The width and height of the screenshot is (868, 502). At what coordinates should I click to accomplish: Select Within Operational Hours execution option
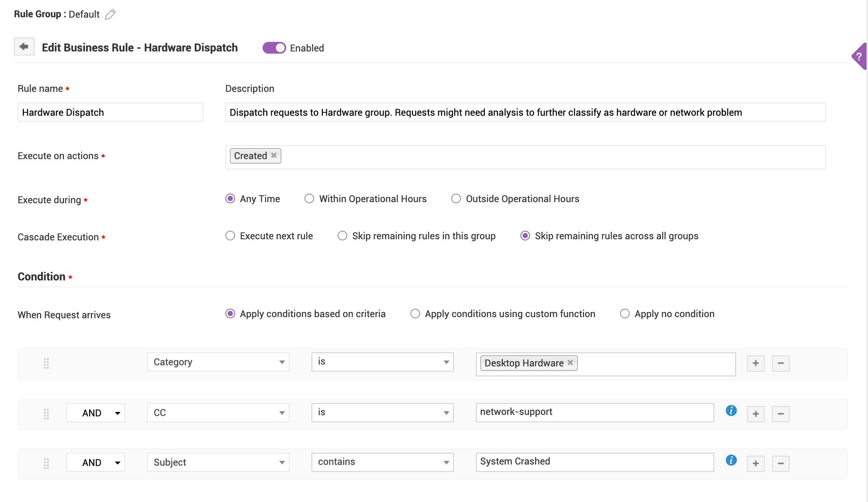point(309,198)
